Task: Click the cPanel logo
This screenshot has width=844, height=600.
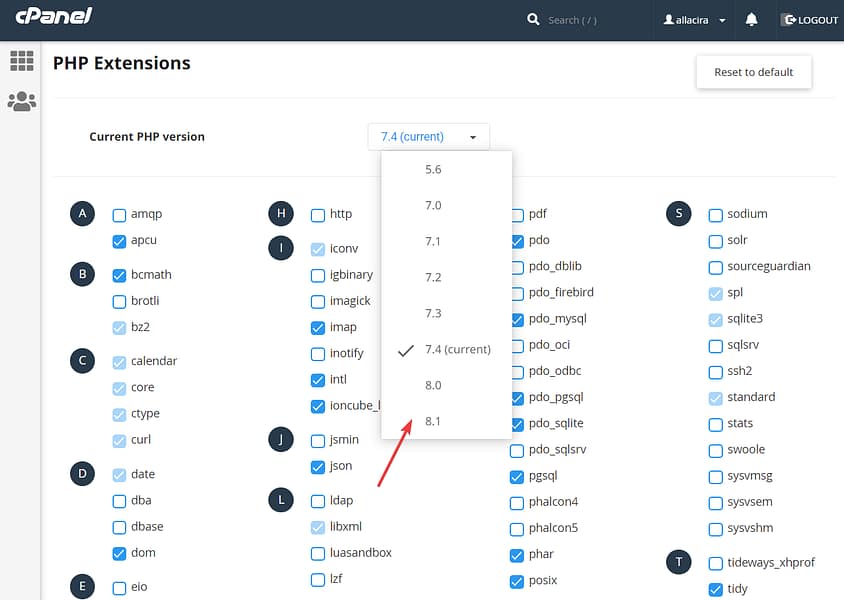Action: point(52,17)
